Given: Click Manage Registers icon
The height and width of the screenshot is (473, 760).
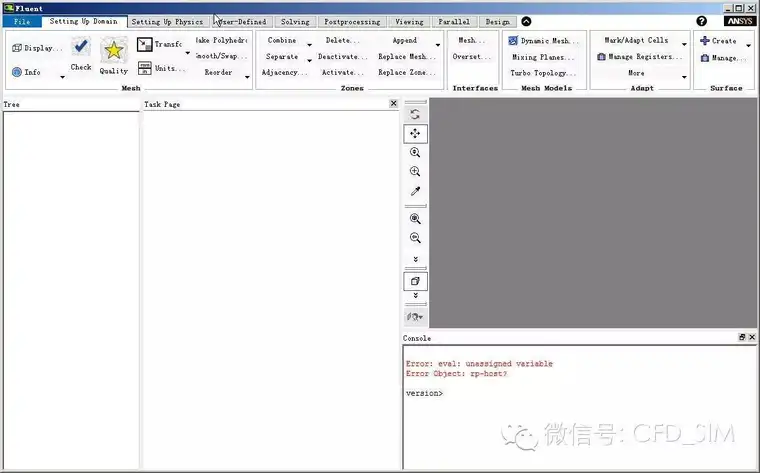Looking at the screenshot, I should point(602,57).
